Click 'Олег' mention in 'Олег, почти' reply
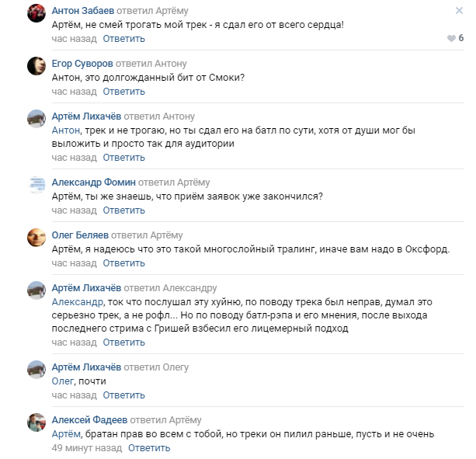Viewport: 476px width, 459px height. click(62, 381)
